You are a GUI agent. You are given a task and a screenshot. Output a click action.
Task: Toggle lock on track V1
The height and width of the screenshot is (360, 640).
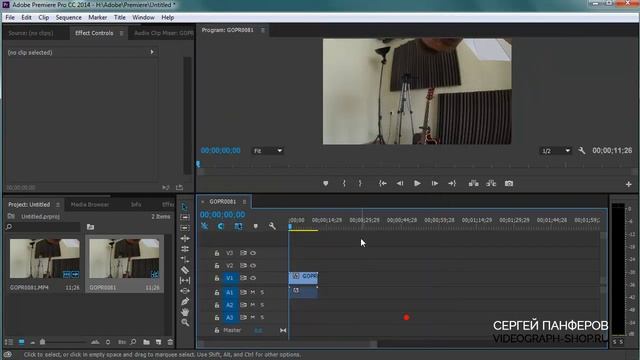(217, 278)
